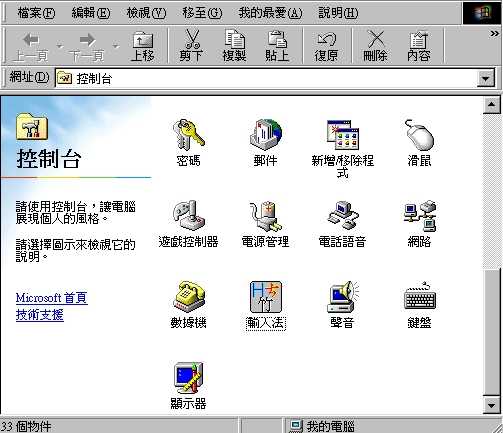503x433 pixels.
Task: Open the 檢視(V) View menu
Action: (146, 13)
